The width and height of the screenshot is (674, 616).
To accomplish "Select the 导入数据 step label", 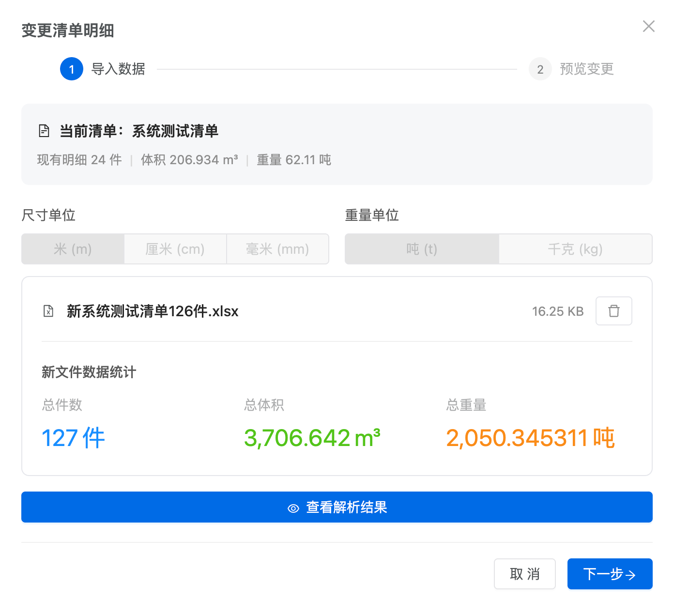I will (119, 69).
